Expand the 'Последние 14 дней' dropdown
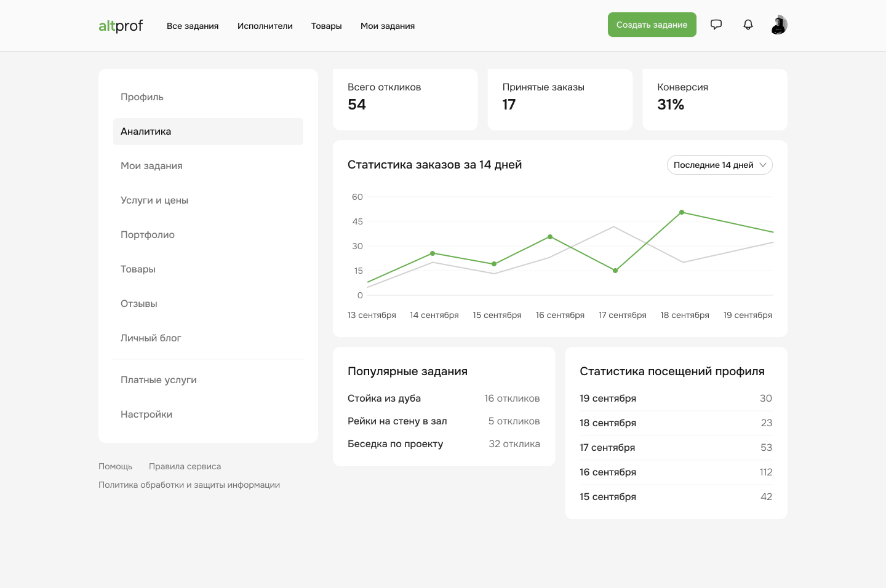This screenshot has width=886, height=588. coord(719,165)
